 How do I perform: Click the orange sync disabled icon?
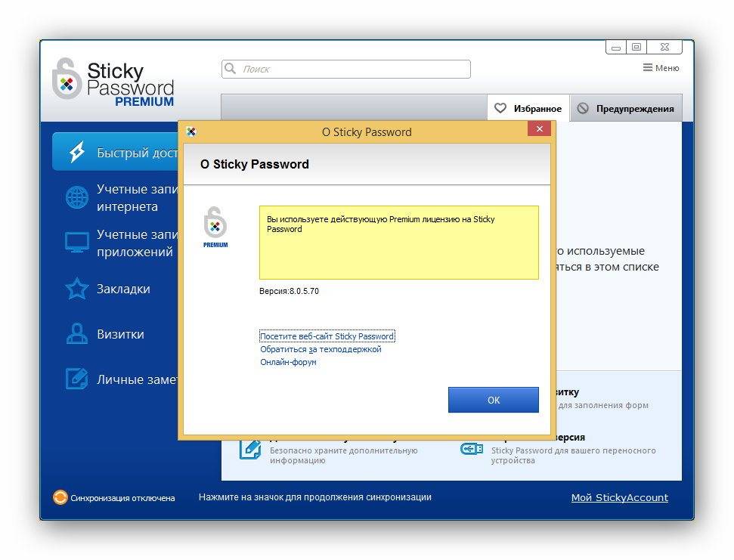coord(60,497)
